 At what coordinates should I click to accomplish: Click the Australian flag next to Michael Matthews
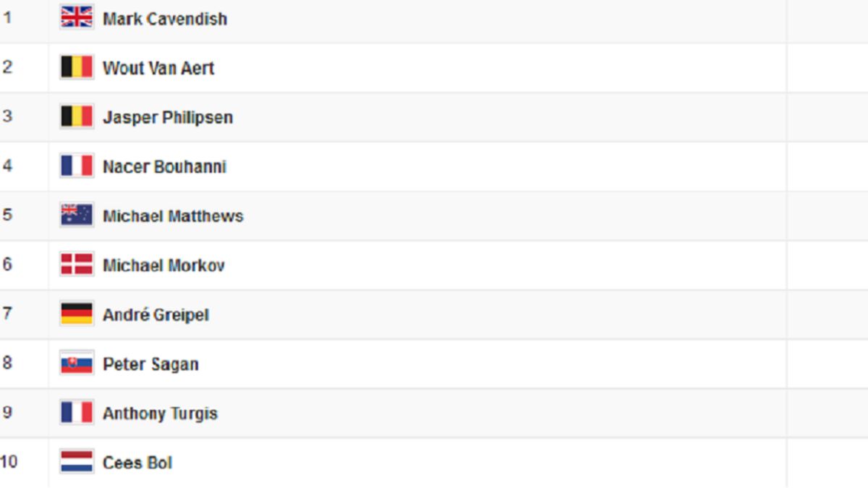77,215
